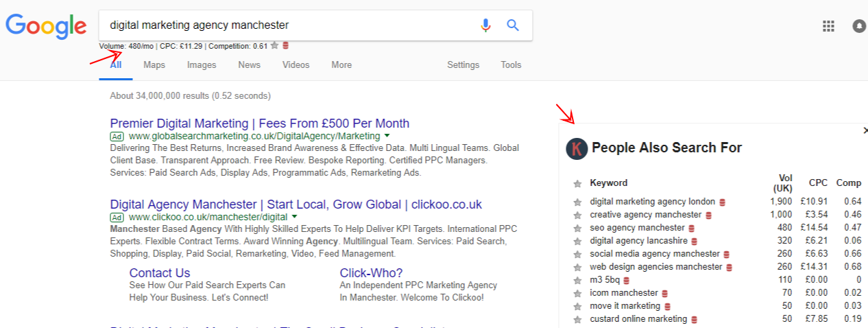The image size is (868, 328).
Task: Click the Google logo
Action: [x=46, y=26]
